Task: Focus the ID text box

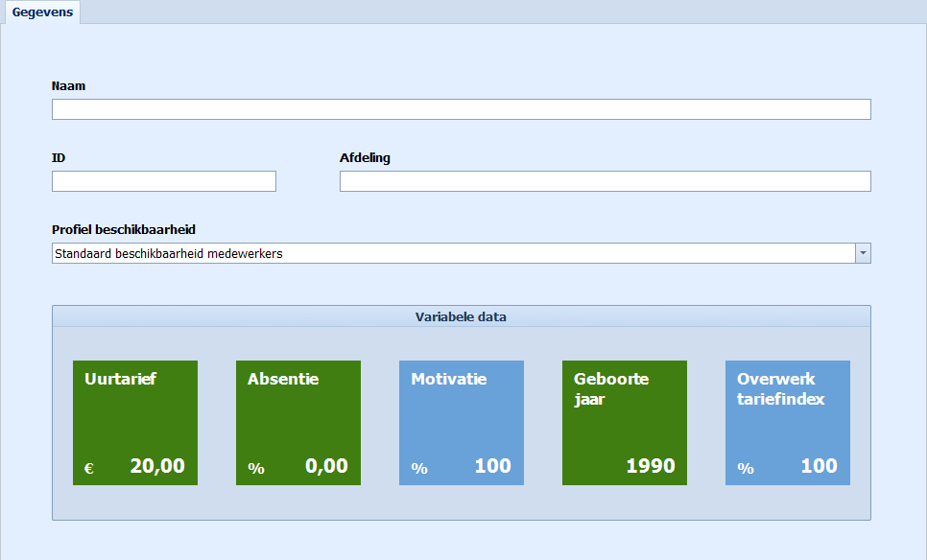Action: coord(164,181)
